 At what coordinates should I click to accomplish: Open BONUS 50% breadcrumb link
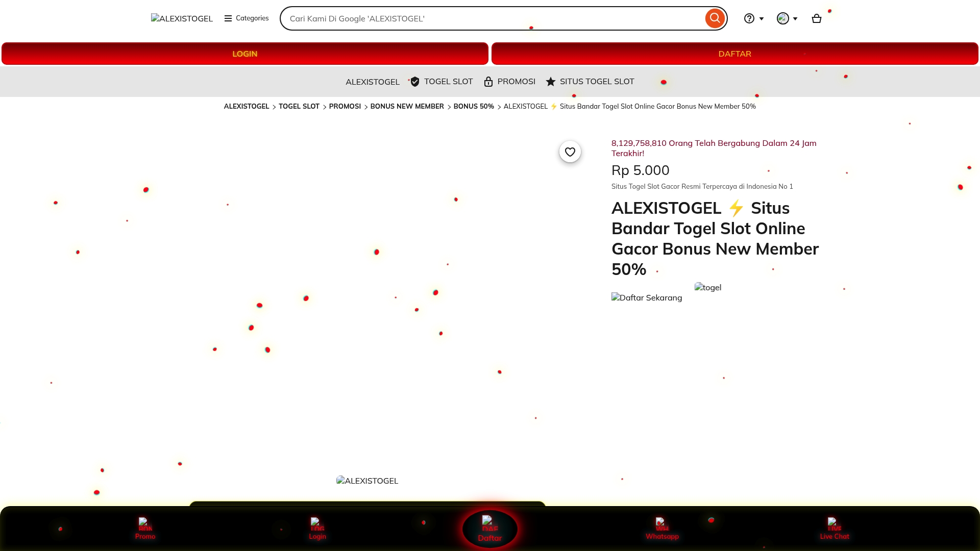[x=473, y=106]
